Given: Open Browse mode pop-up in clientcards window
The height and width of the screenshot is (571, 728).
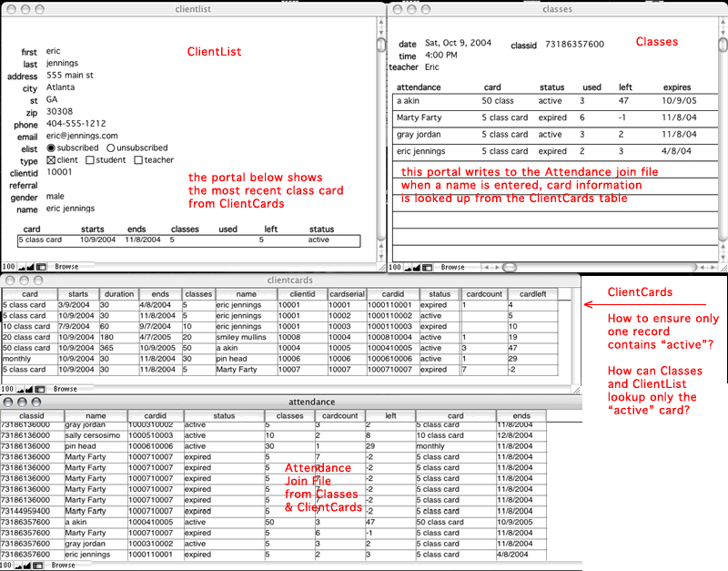Looking at the screenshot, I should [66, 390].
